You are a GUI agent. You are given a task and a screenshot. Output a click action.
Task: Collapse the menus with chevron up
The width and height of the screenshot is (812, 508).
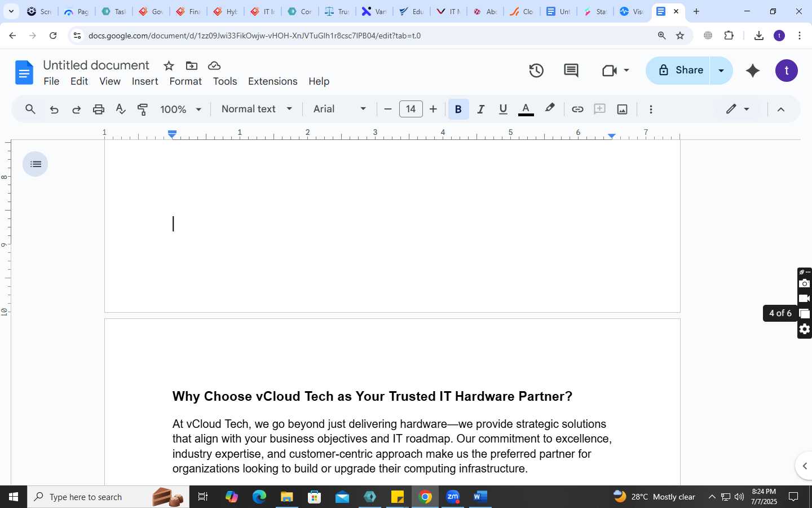pos(781,110)
